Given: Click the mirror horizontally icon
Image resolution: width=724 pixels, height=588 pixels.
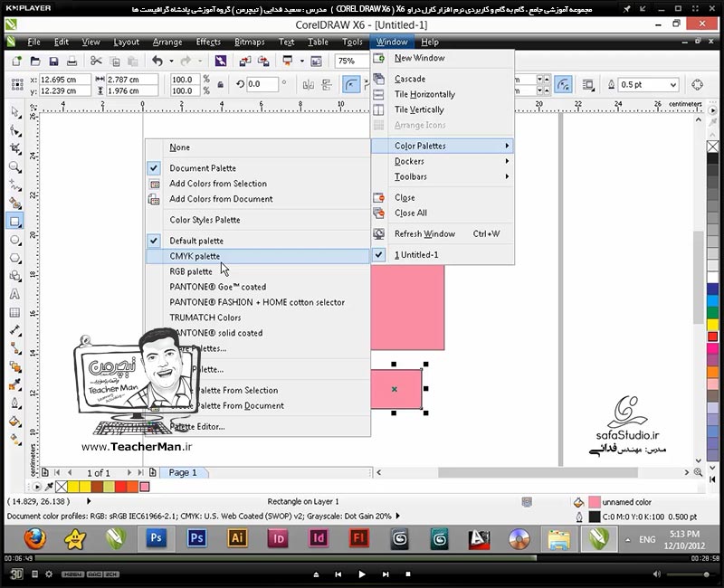Looking at the screenshot, I should (x=308, y=84).
